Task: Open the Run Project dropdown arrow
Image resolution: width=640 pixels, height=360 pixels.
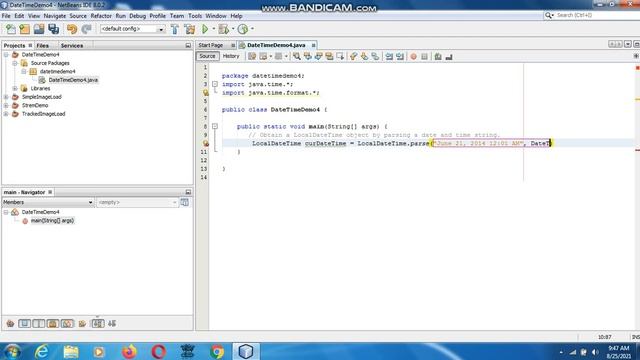Action: point(213,29)
